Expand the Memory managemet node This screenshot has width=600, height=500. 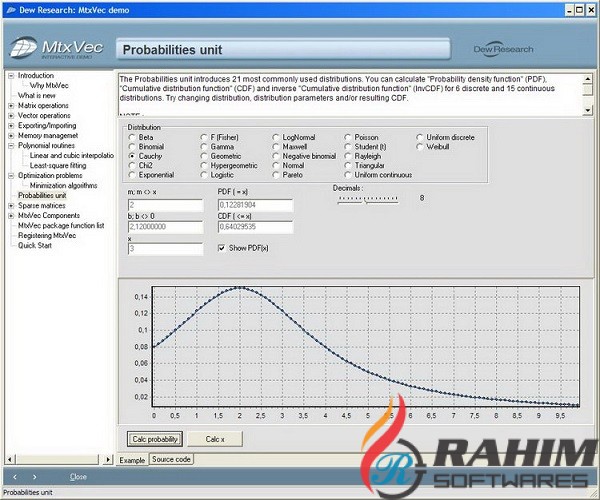(x=11, y=135)
